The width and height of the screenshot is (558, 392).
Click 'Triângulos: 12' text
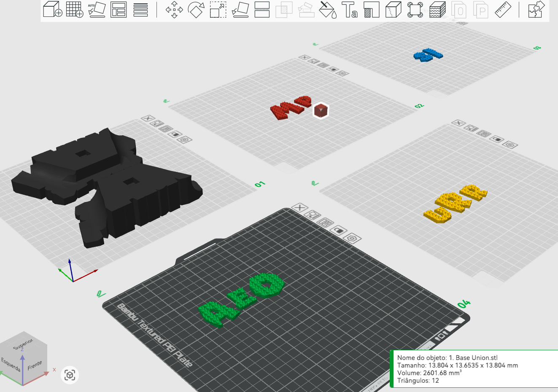[418, 380]
